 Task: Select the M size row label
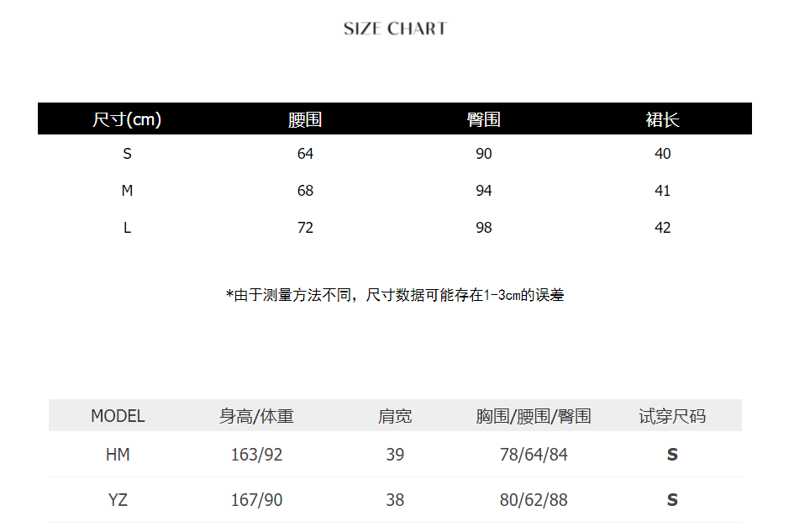click(127, 191)
